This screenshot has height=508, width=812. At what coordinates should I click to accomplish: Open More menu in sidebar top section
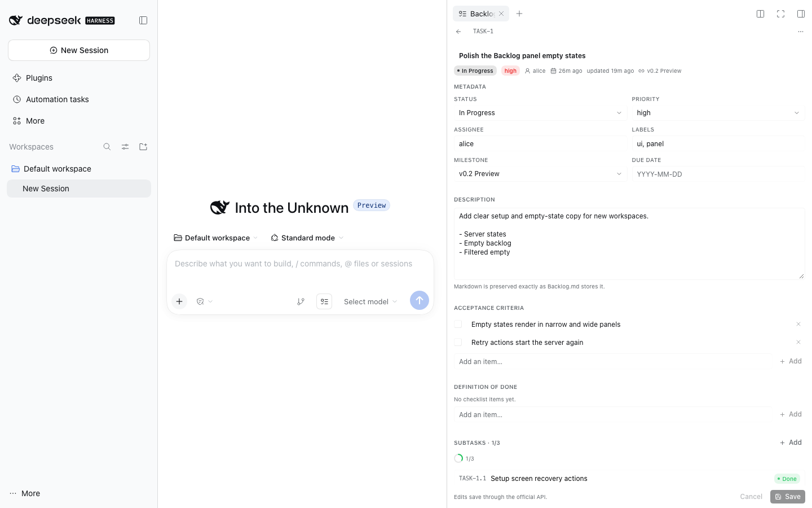point(79,121)
